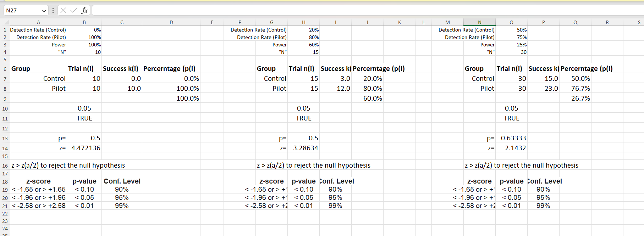Click cell P7 with value 15.0
The width and height of the screenshot is (644, 236).
543,79
